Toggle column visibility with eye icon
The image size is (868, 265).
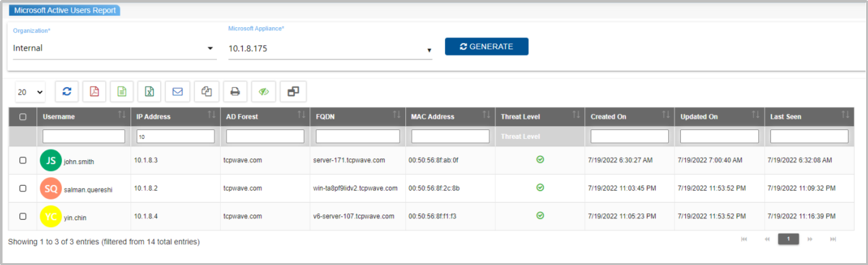[x=263, y=91]
